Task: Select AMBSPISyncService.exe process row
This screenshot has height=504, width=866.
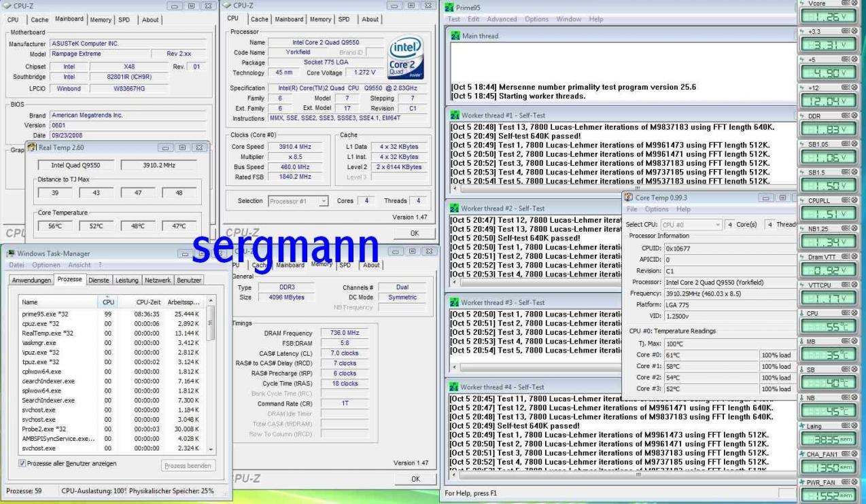Action: [x=112, y=438]
